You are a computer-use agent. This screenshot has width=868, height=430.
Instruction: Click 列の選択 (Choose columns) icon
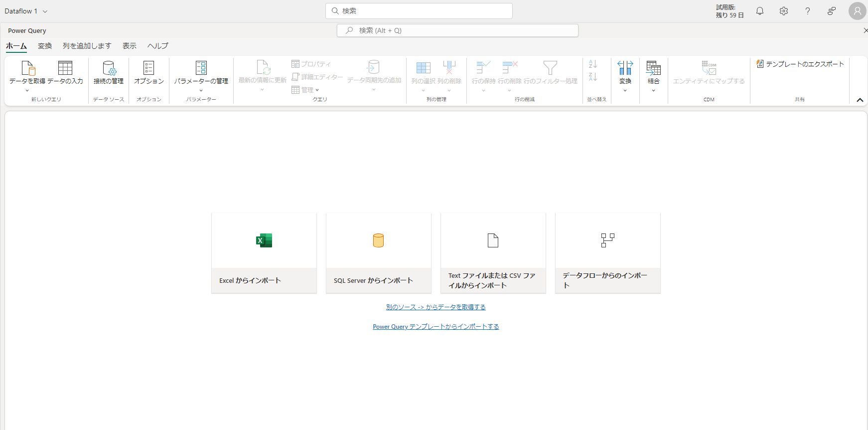click(424, 68)
